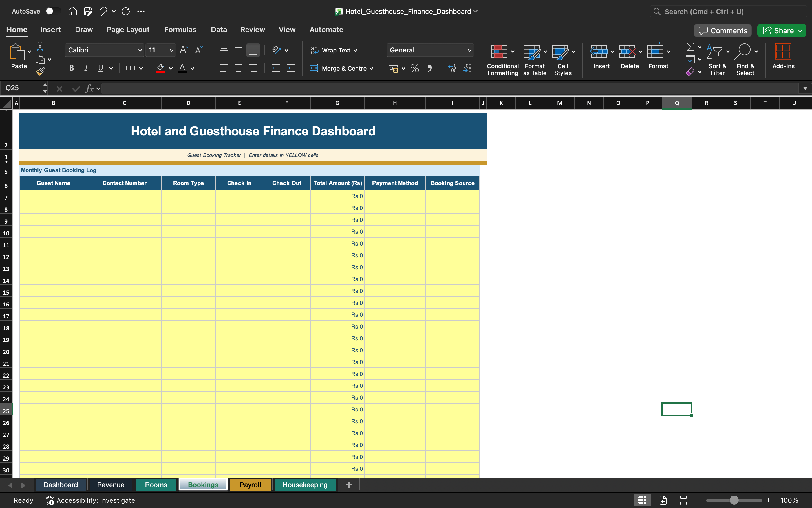Click the Copy icon
The image size is (812, 508).
[40, 60]
